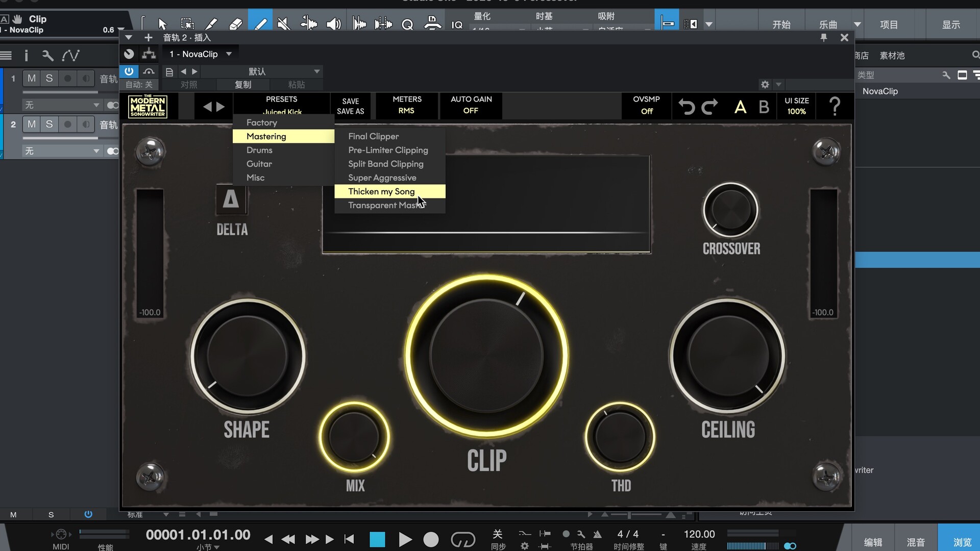Click SAVE AS preset button
This screenshot has height=551, width=980.
(350, 111)
